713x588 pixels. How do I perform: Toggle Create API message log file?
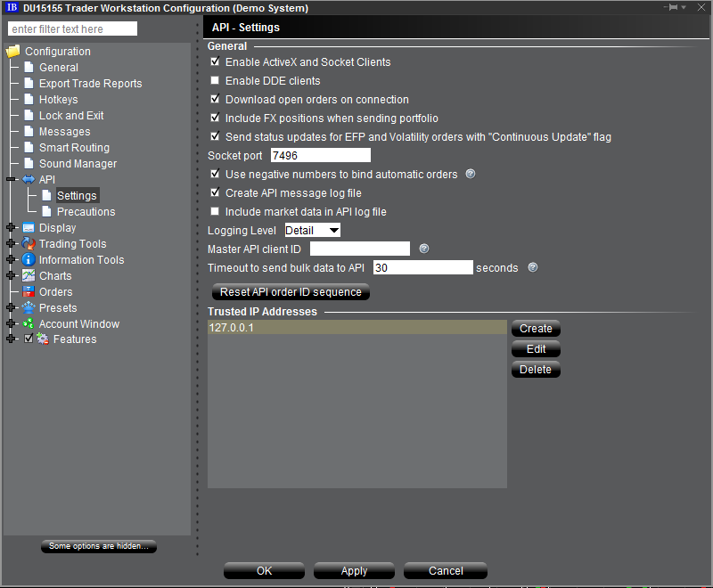pyautogui.click(x=215, y=192)
